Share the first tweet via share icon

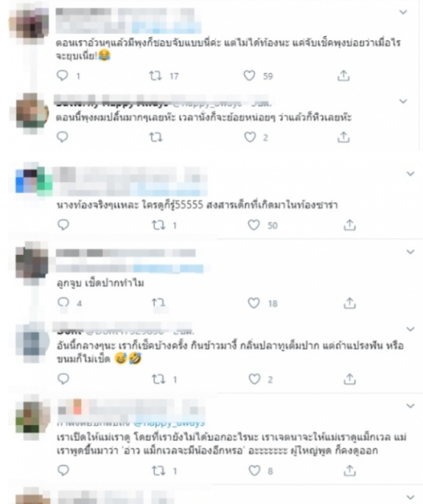(343, 76)
